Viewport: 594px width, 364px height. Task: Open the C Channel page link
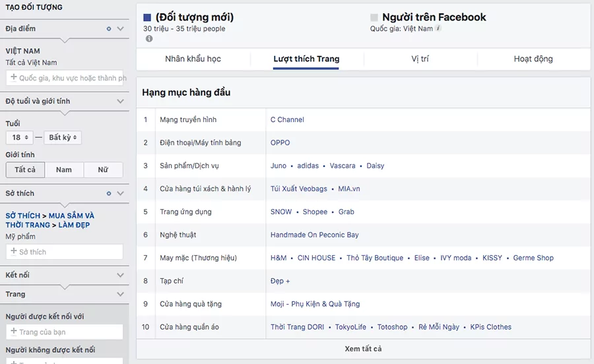click(287, 119)
